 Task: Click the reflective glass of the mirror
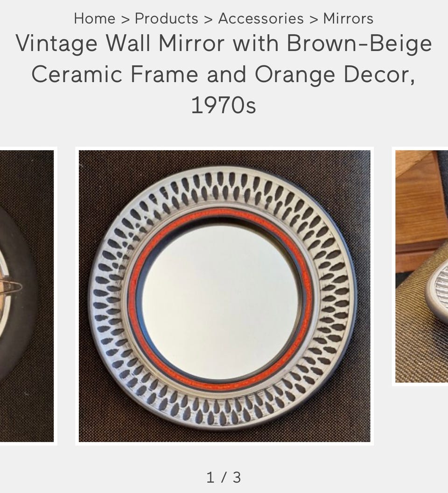coord(220,300)
